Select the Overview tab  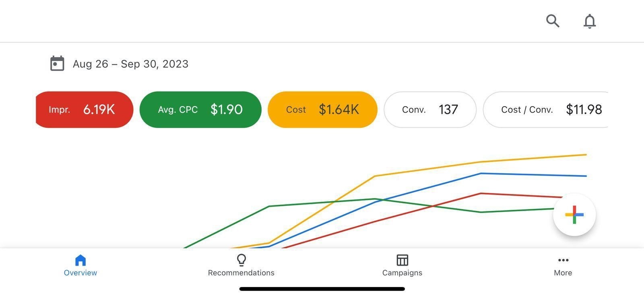[80, 265]
